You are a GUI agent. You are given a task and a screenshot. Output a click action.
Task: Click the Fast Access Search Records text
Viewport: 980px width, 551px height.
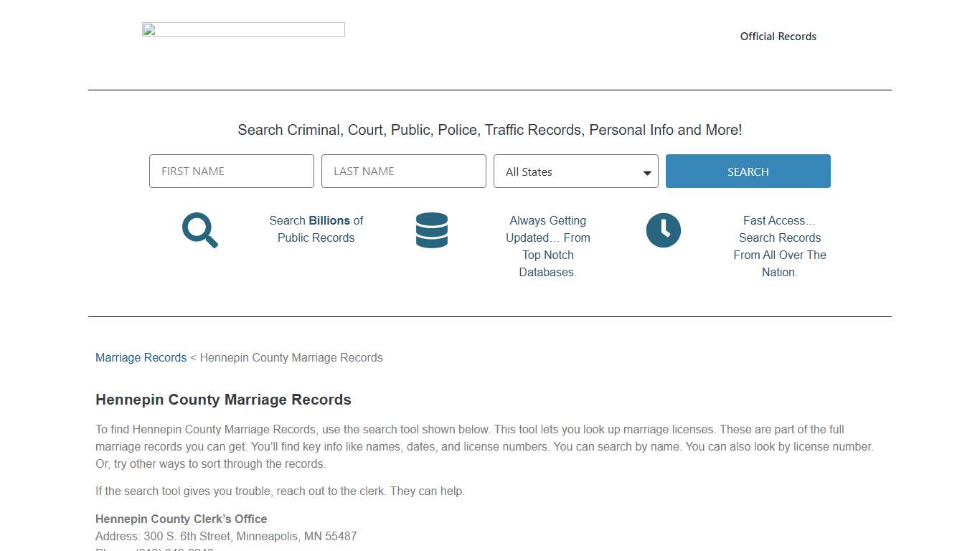click(x=780, y=246)
